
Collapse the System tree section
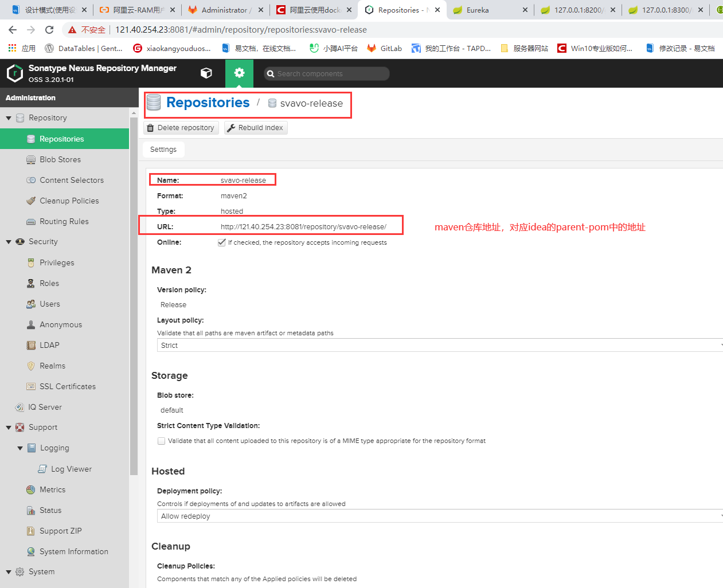9,572
